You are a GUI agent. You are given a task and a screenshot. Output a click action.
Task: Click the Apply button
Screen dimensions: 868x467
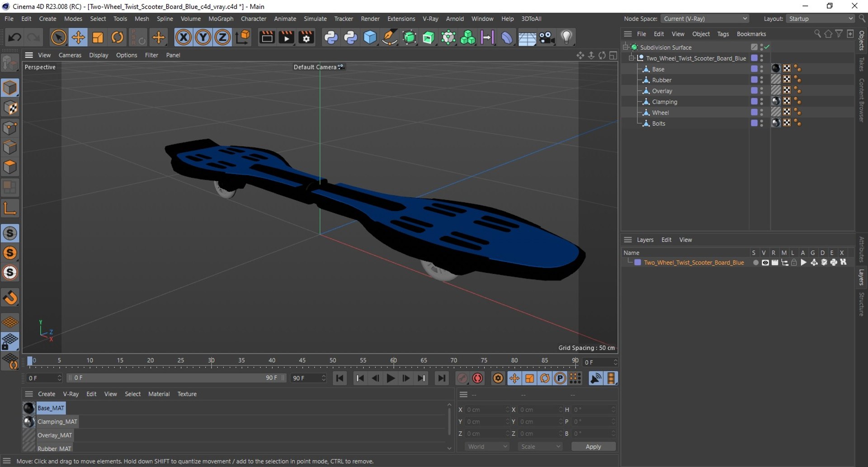[593, 447]
